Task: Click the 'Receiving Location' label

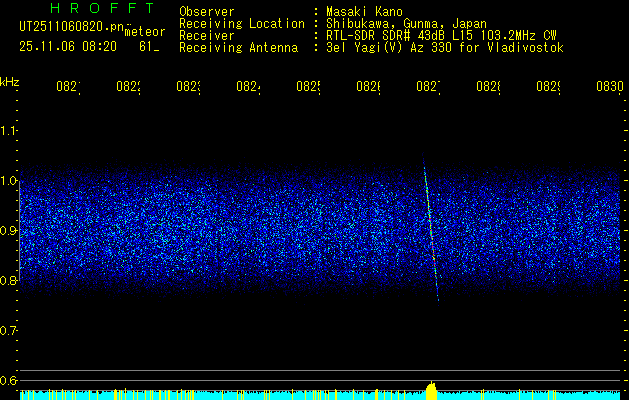Action: [x=242, y=24]
